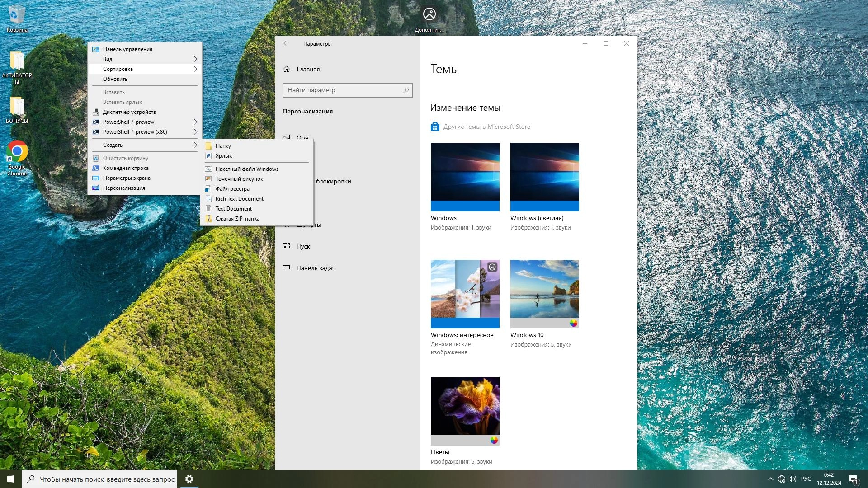Select the Windows 10 theme thumbnail
868x488 pixels.
click(x=544, y=289)
